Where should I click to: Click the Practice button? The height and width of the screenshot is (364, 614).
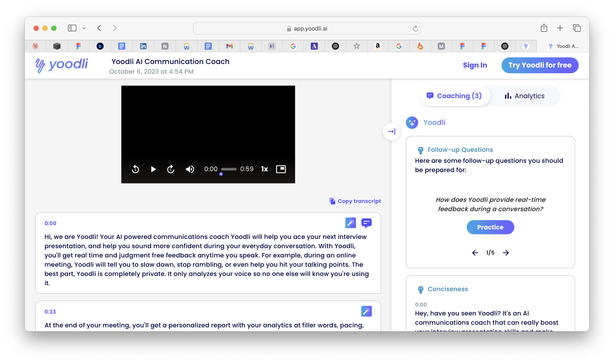click(x=490, y=227)
